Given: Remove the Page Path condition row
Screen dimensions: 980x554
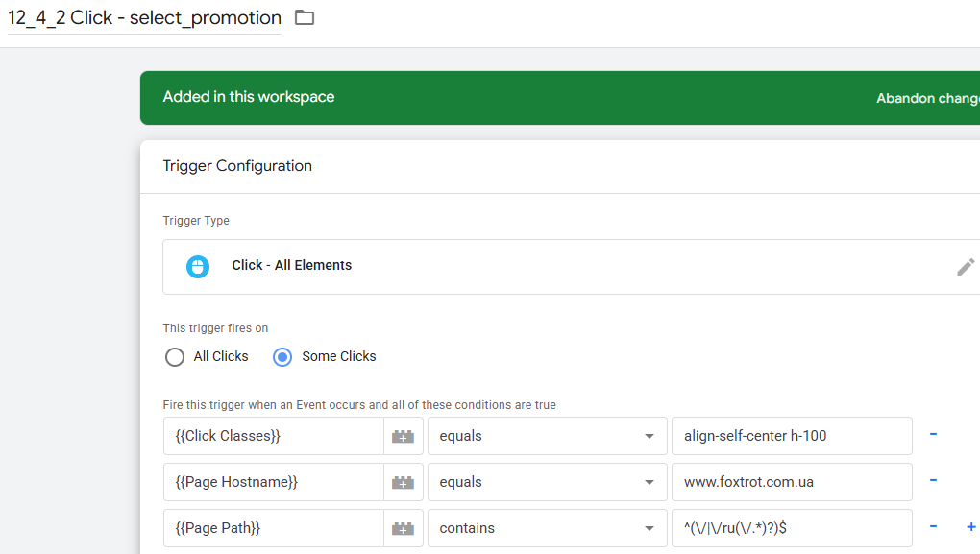Looking at the screenshot, I should click(x=933, y=527).
